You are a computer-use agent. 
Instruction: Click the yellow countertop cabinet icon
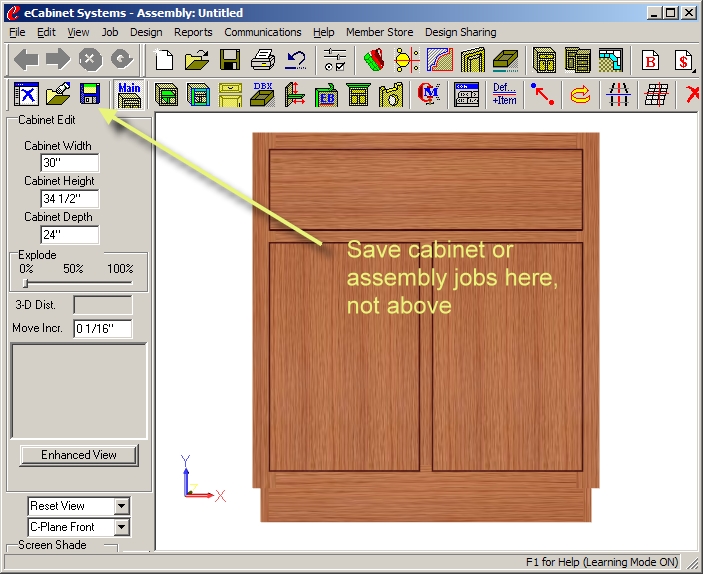tap(358, 94)
